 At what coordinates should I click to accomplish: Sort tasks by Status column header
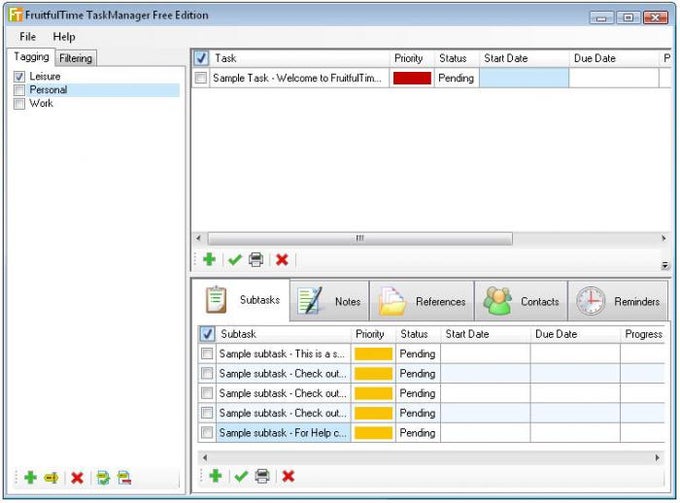click(457, 58)
